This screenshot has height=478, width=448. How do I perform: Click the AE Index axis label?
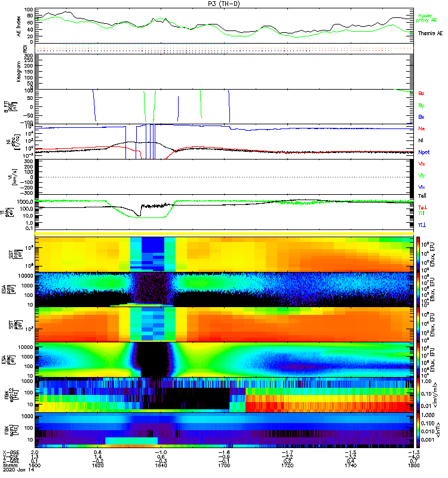(x=19, y=26)
